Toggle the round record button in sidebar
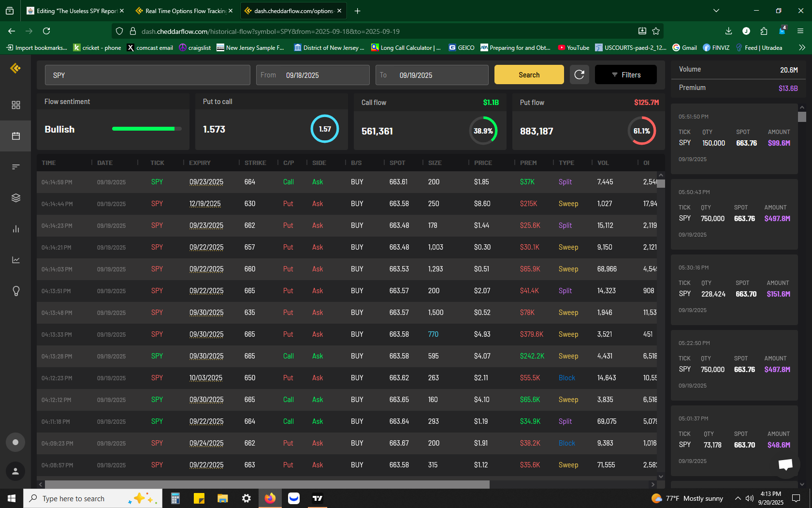 point(15,442)
